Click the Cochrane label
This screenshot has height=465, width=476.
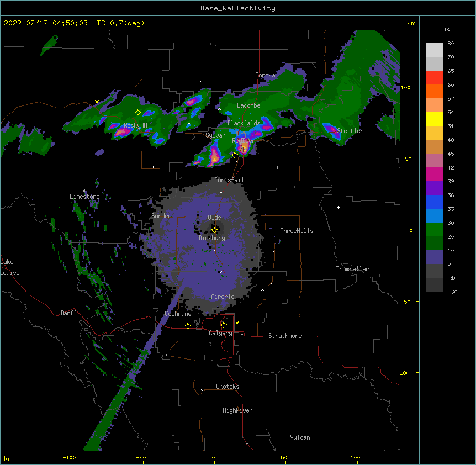click(x=178, y=314)
